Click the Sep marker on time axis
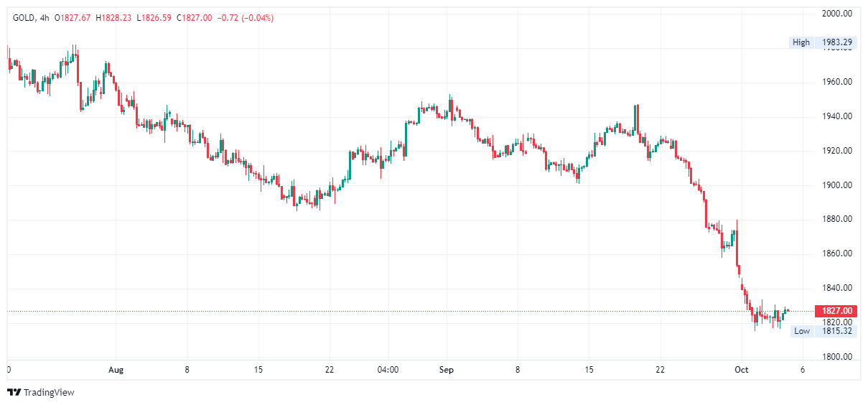 (x=447, y=370)
